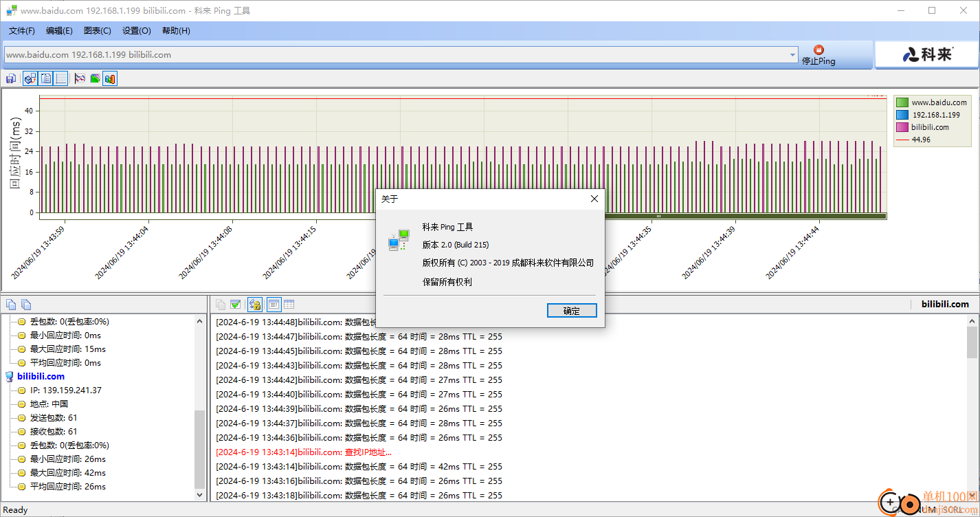Click the chart horizontal scrollbar thumb
980x517 pixels.
point(658,216)
